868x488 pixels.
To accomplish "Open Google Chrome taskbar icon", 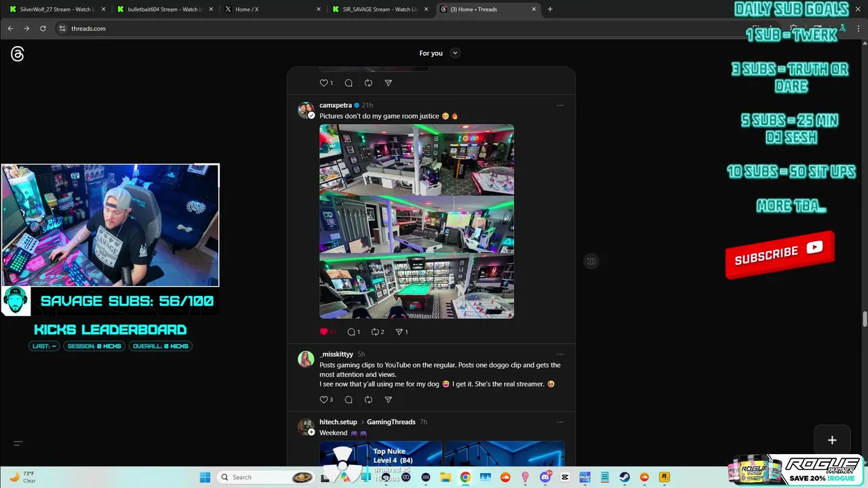I will 465,477.
